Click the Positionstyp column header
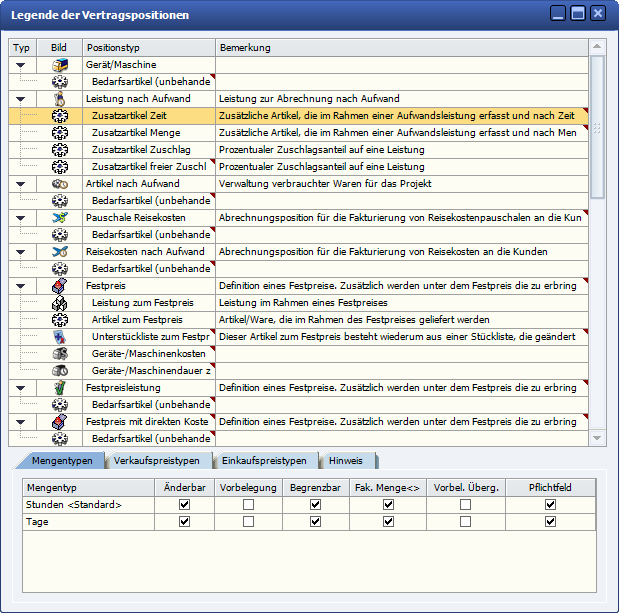 point(148,47)
